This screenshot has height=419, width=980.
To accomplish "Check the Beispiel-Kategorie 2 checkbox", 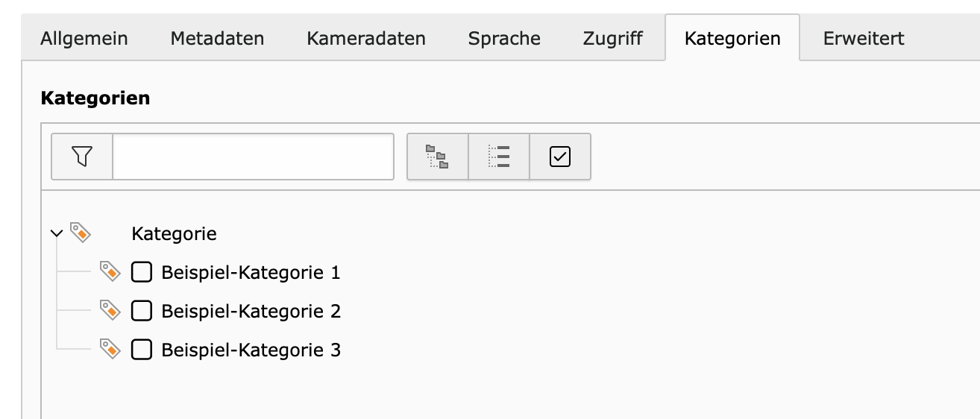I will (142, 311).
